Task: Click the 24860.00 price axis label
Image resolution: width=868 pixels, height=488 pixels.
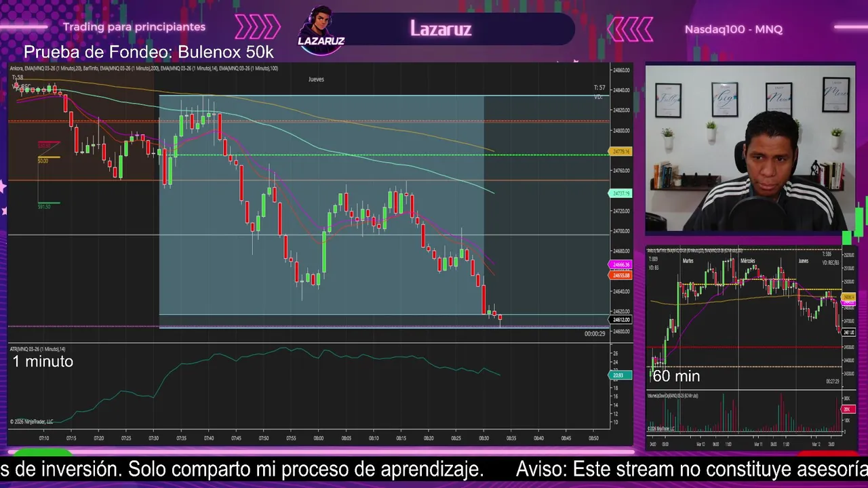Action: [x=621, y=70]
